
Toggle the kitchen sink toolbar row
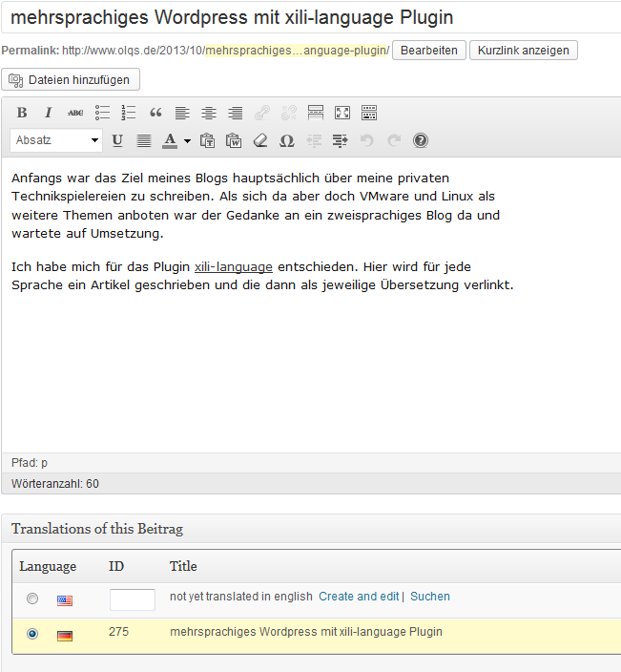pos(369,113)
